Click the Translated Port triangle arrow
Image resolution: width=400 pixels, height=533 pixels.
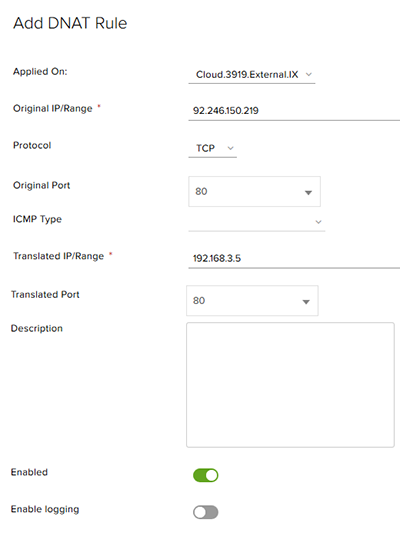[x=306, y=302]
